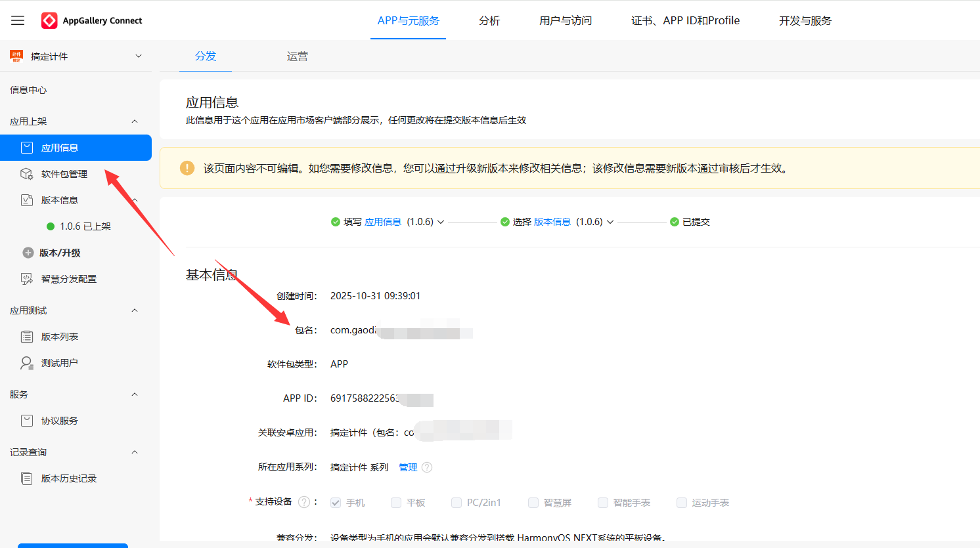Switch to the APP与元服务 top tab
The width and height of the screenshot is (980, 548).
coord(408,20)
